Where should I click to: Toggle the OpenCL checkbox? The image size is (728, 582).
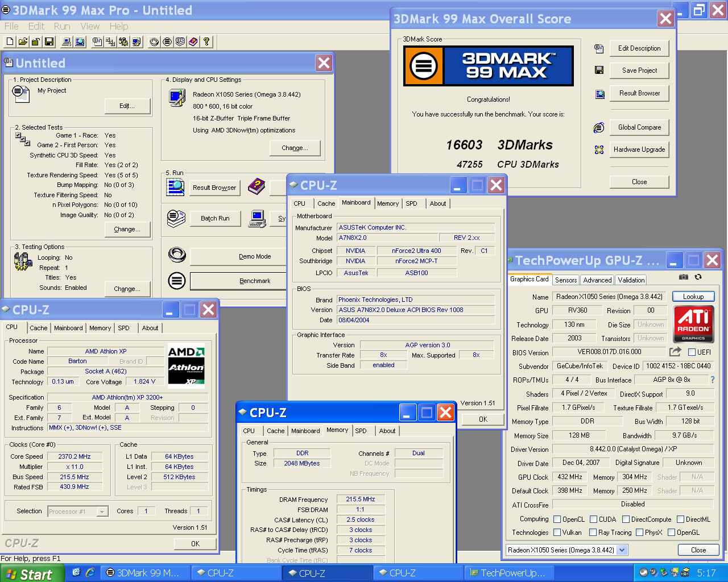pos(556,519)
